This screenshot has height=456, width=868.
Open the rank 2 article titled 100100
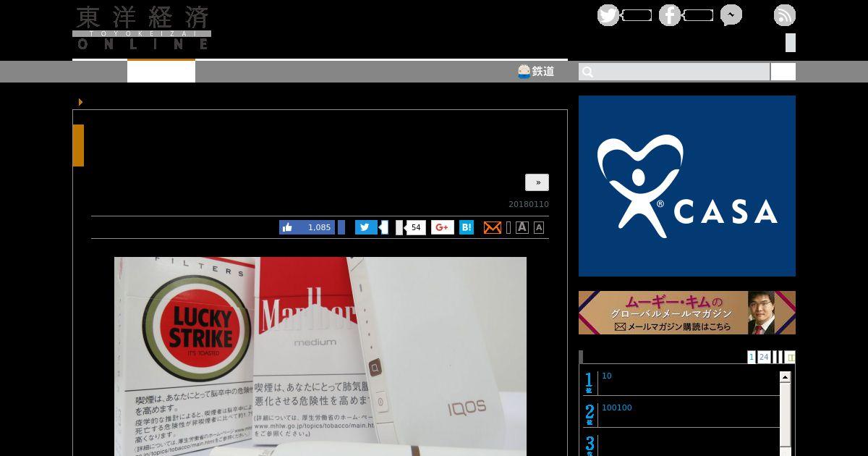(x=617, y=408)
